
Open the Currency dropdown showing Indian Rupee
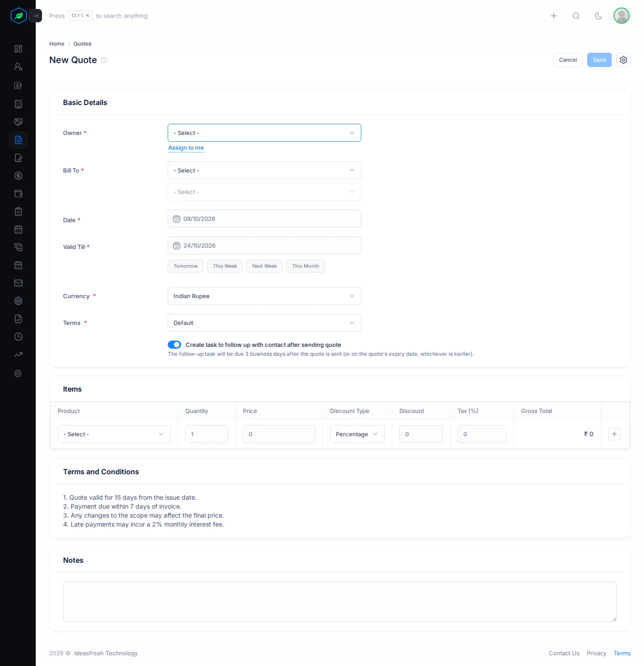(264, 296)
